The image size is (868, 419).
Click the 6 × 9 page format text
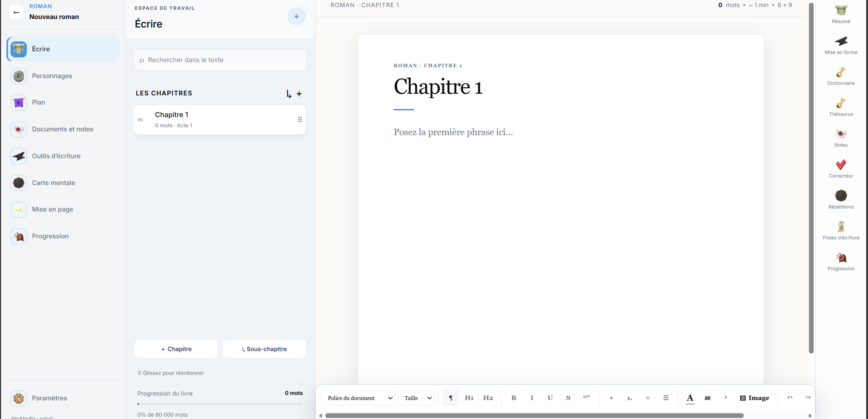pyautogui.click(x=784, y=5)
